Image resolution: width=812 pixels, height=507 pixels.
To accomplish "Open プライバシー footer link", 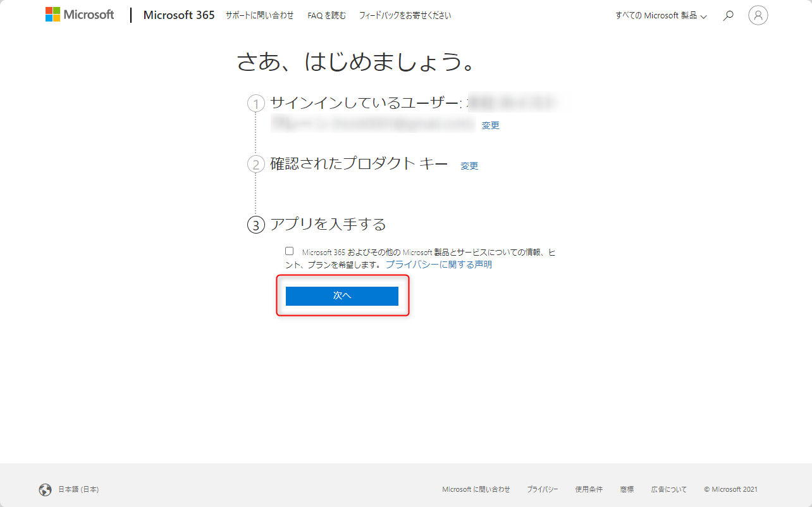I will 543,489.
